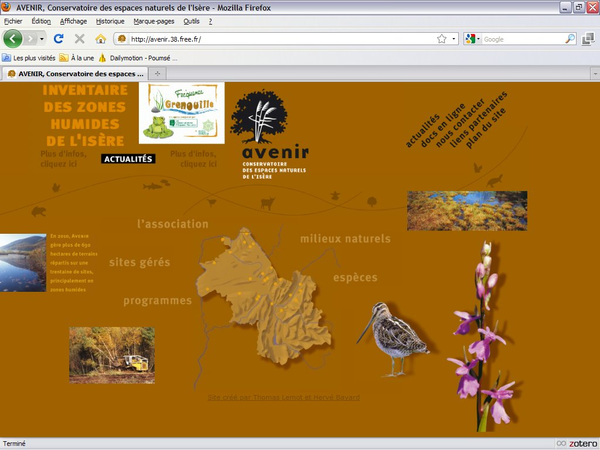Click the green Back navigation arrow
600x450 pixels.
point(13,39)
